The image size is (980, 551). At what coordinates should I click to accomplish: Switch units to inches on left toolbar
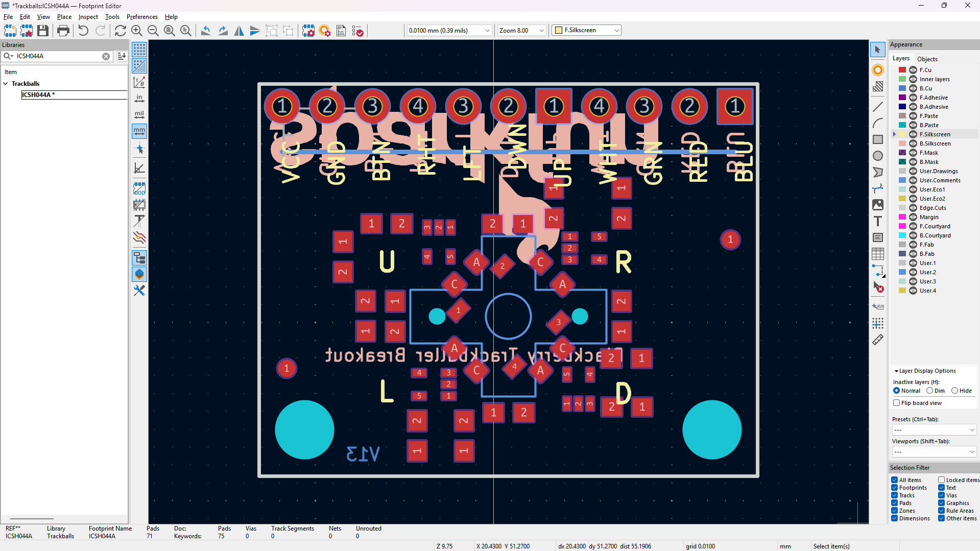pos(139,98)
